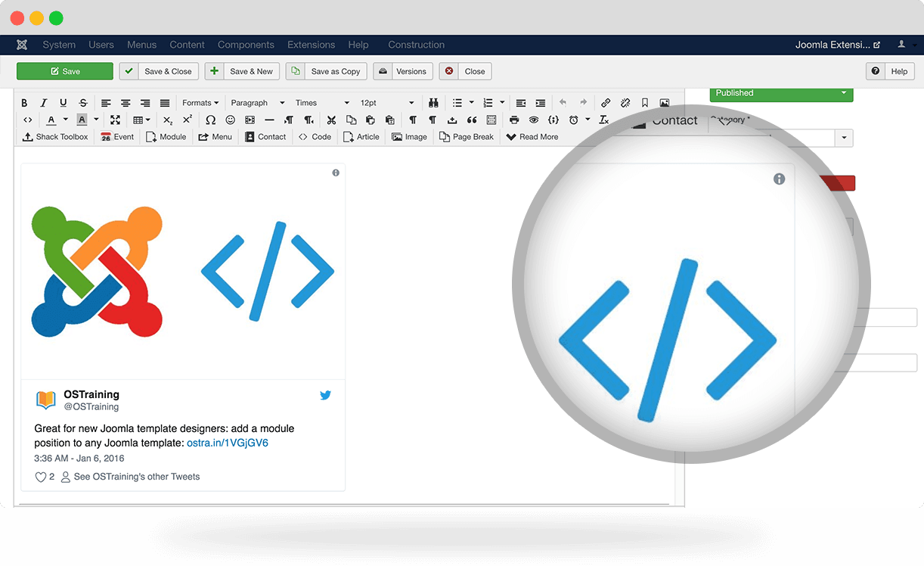Viewport: 924px width, 566px height.
Task: Open the System menu
Action: 59,45
